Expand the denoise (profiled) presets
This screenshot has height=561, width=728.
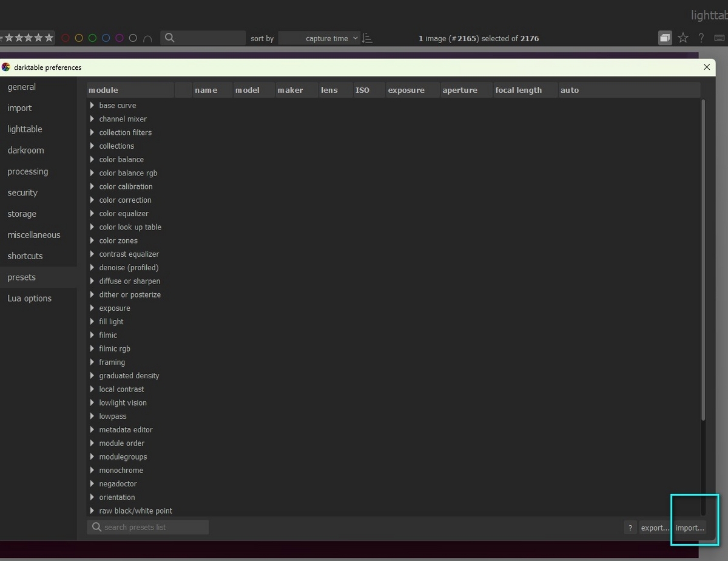pos(92,268)
